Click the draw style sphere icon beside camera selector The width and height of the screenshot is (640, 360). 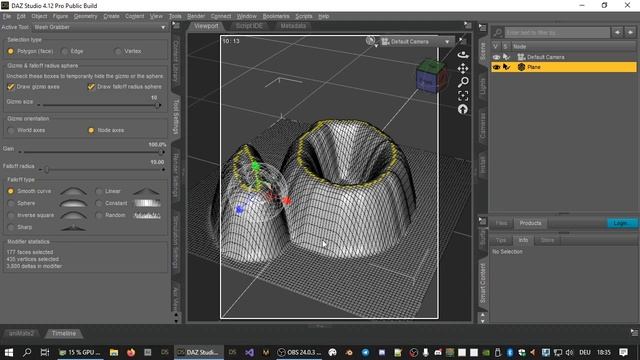pos(370,40)
